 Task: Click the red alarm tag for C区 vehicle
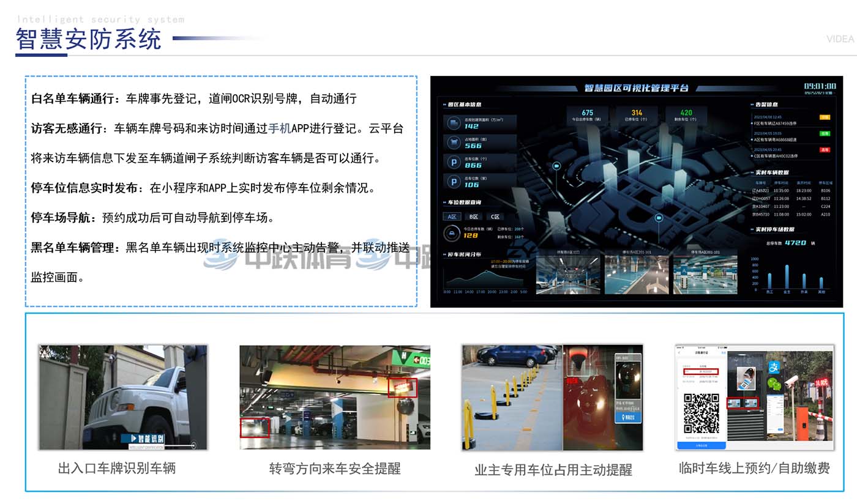click(x=825, y=150)
